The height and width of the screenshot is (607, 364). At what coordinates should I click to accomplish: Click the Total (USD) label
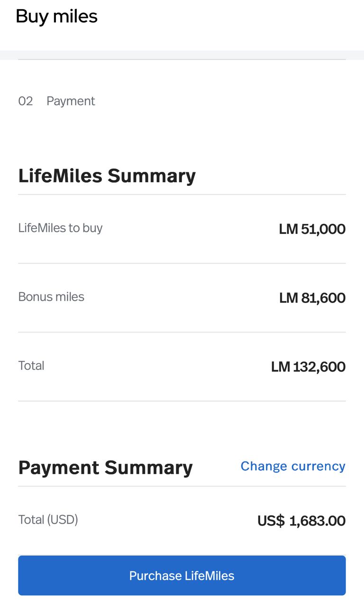click(48, 520)
